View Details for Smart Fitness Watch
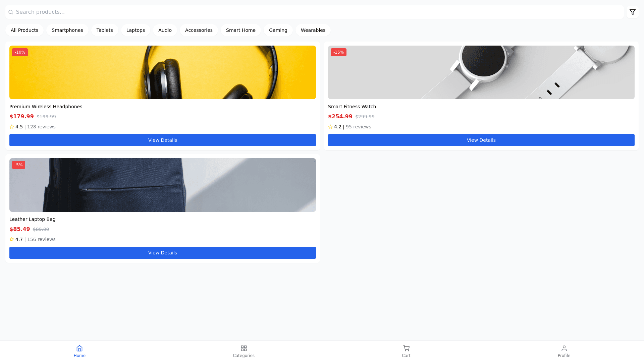This screenshot has width=644, height=362. 481,140
